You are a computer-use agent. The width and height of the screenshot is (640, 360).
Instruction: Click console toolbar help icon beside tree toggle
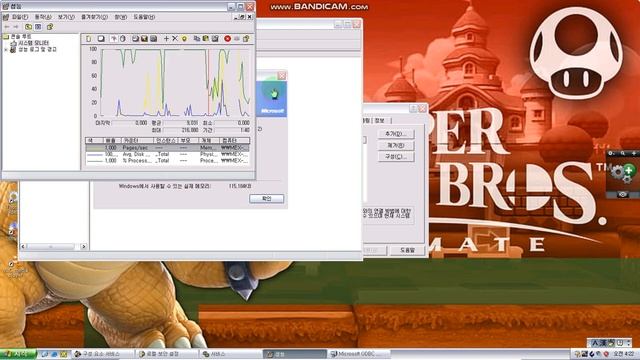tap(50, 27)
